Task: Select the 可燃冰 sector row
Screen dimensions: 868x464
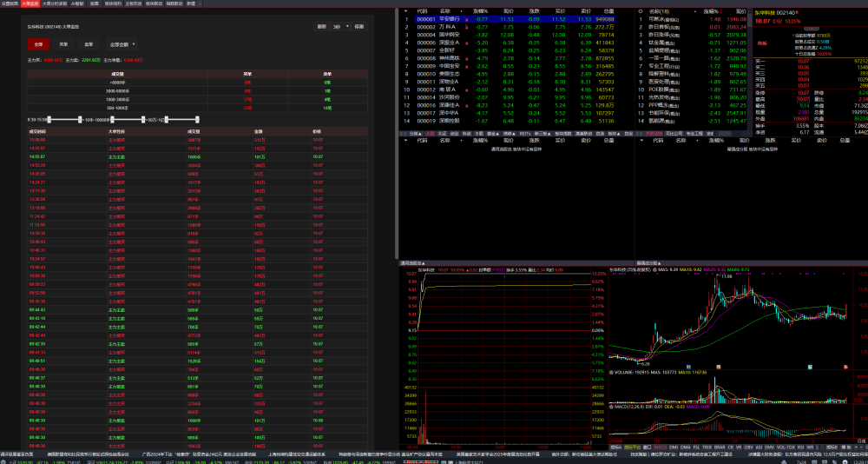Action: point(693,19)
